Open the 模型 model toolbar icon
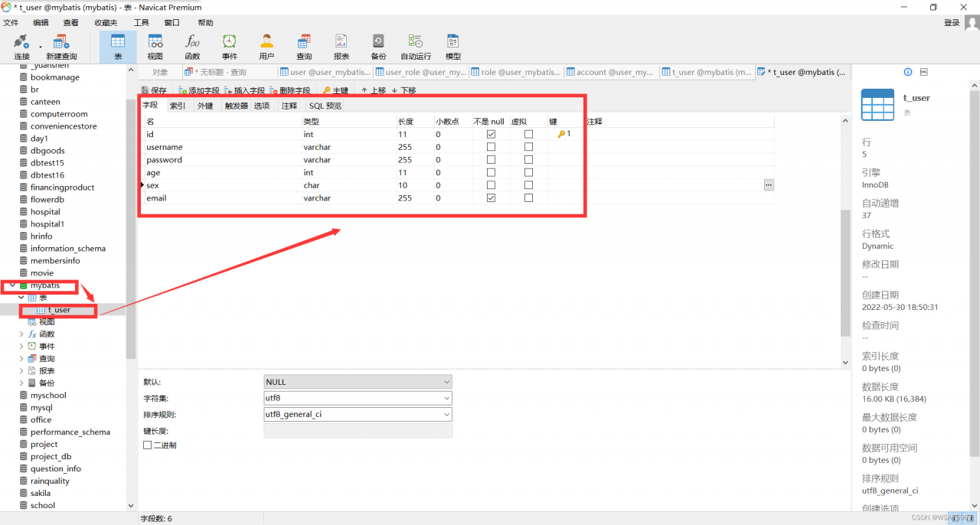The image size is (980, 525). point(453,47)
